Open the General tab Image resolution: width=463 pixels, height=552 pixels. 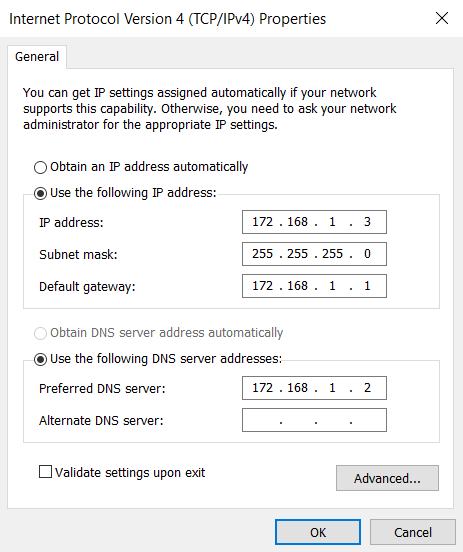(x=37, y=57)
